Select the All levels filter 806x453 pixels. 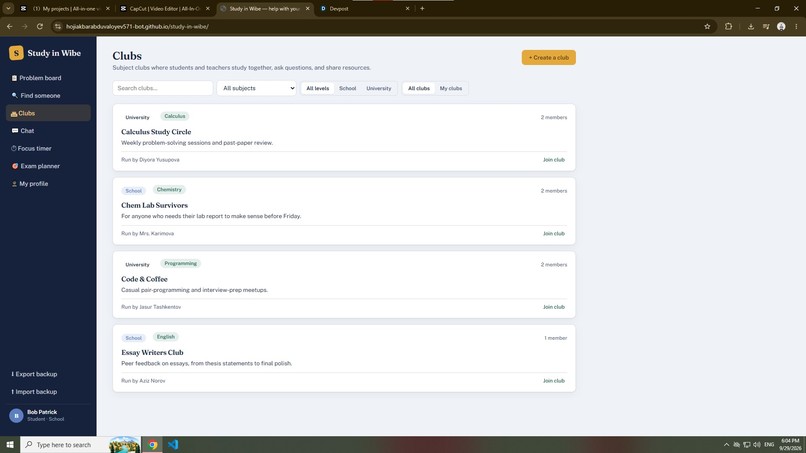click(317, 88)
